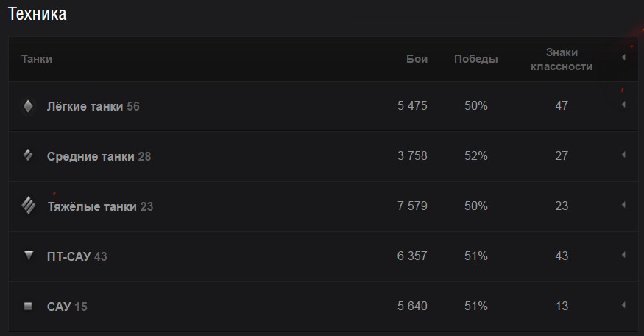This screenshot has width=644, height=336.
Task: Expand the Лёгкие танки row arrow
Action: point(623,105)
